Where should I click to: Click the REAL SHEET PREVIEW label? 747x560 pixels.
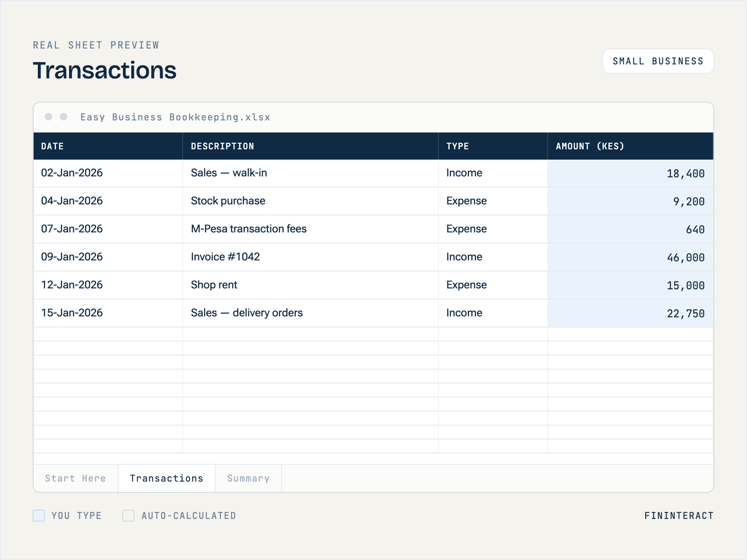(x=96, y=45)
